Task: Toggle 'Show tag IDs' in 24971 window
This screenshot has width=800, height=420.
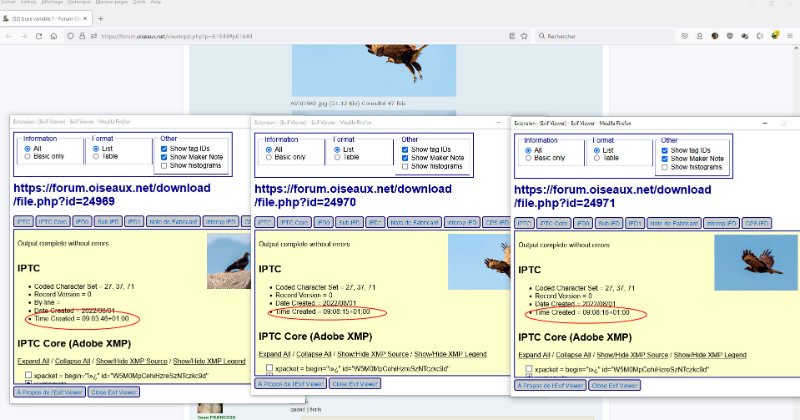Action: point(665,151)
